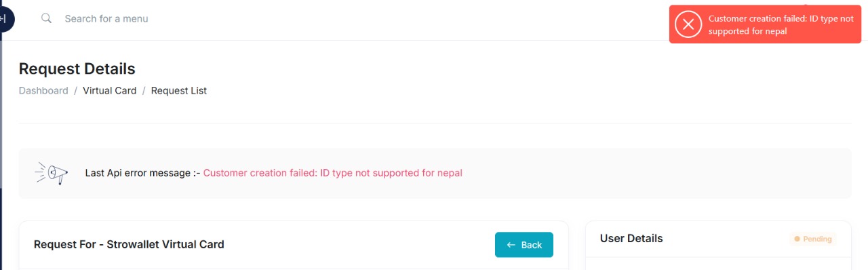868x270 pixels.
Task: Toggle the sidebar with the collapse arrow icon
Action: [x=4, y=19]
